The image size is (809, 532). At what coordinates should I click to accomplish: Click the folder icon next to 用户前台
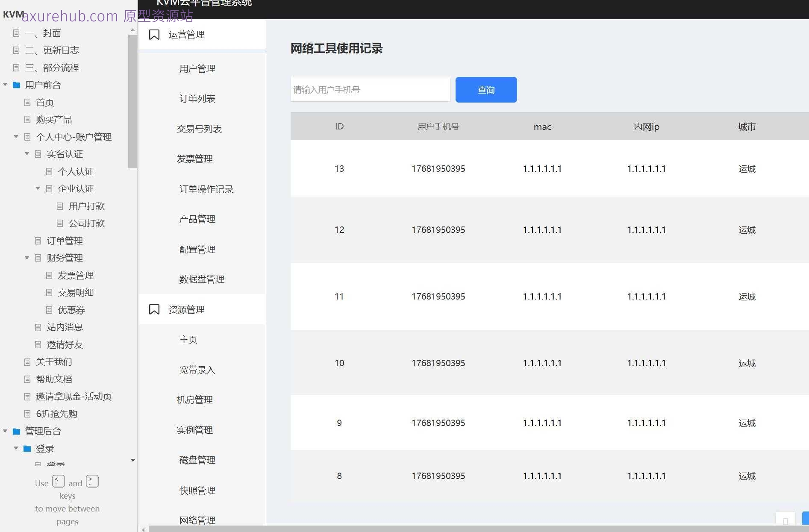pos(16,85)
